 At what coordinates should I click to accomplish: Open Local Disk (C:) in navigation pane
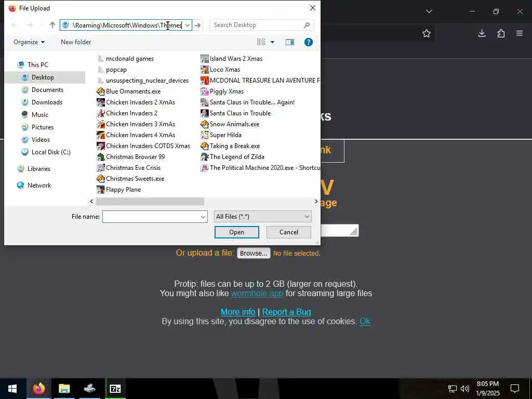pos(46,152)
